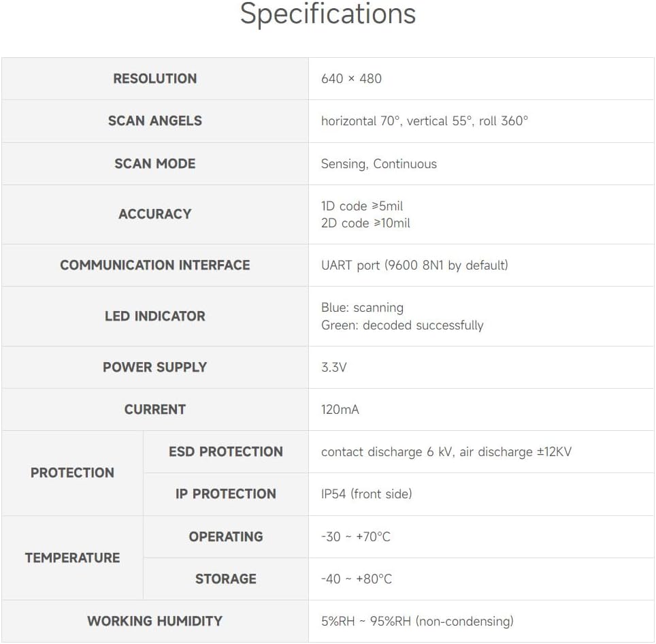Select the storage -40 ~ +80°C value
The image size is (656, 644).
pyautogui.click(x=357, y=579)
